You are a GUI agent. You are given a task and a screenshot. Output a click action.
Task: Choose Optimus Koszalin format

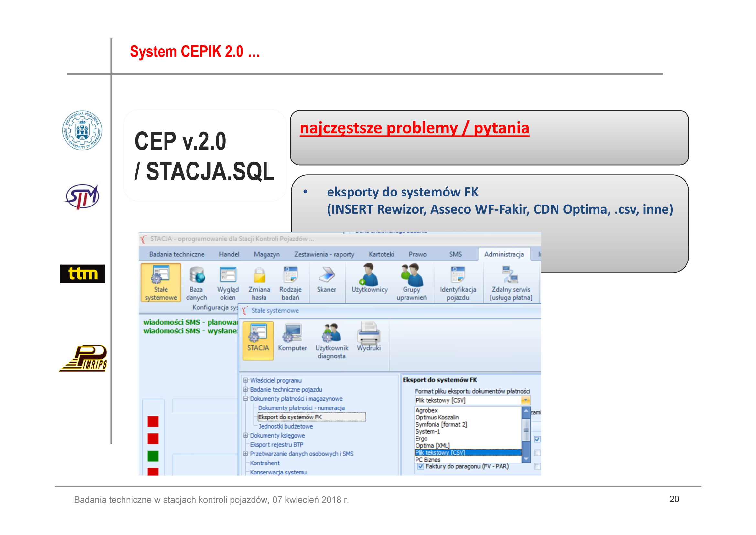coord(468,418)
